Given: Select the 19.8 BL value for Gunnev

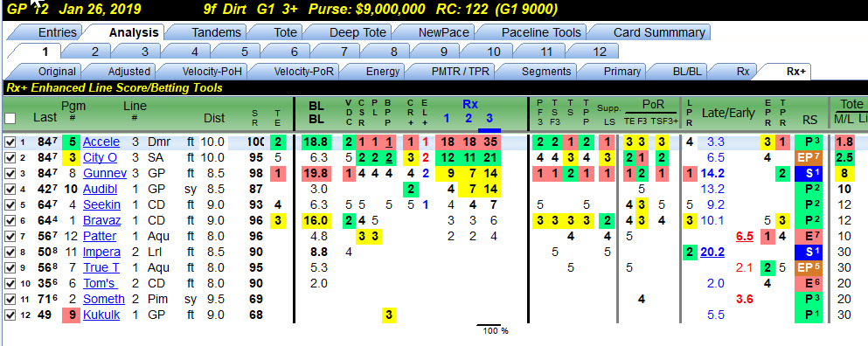Looking at the screenshot, I should [316, 174].
